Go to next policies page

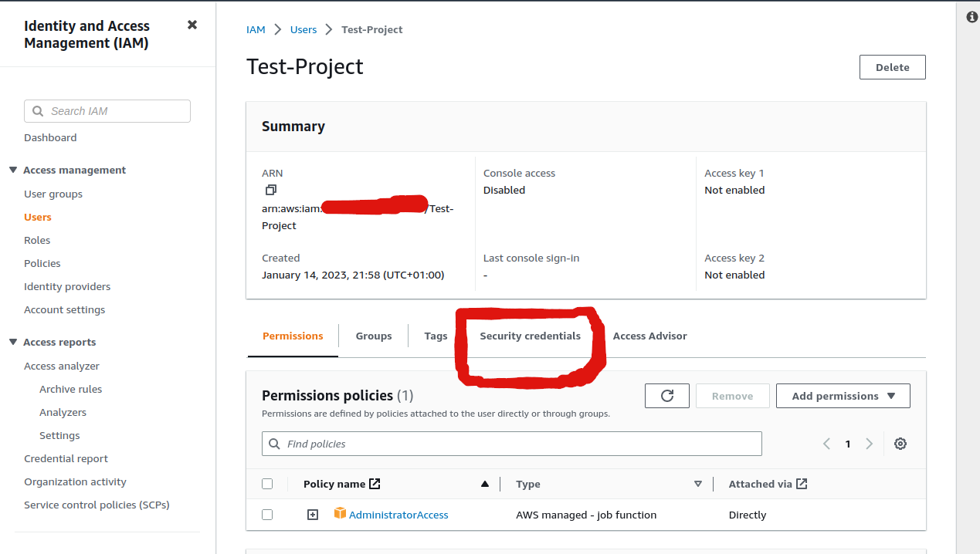(x=869, y=444)
